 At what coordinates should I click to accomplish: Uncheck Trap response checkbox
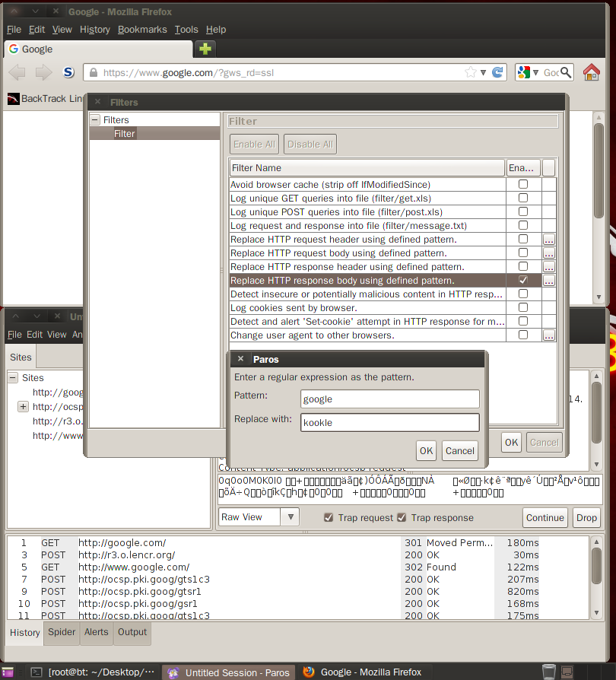[x=402, y=517]
